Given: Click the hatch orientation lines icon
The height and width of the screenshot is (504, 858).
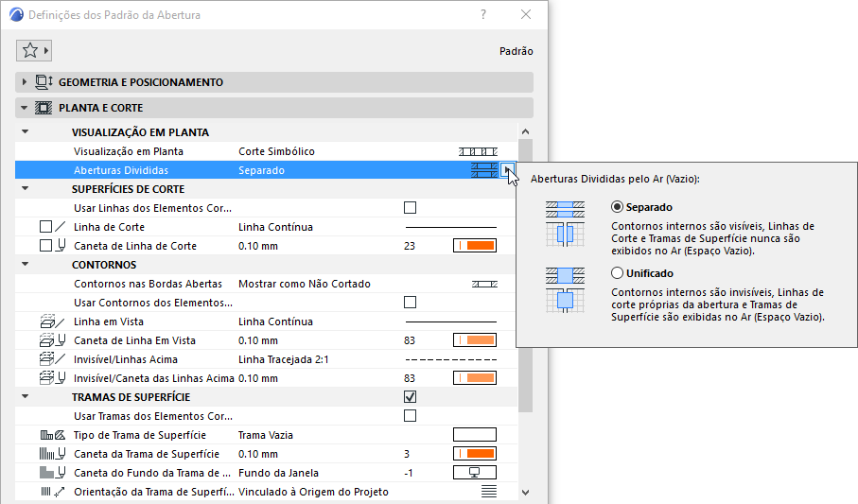Looking at the screenshot, I should point(489,492).
